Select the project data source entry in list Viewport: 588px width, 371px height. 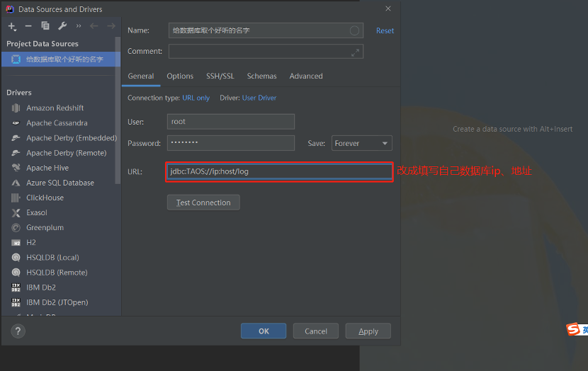(60, 59)
